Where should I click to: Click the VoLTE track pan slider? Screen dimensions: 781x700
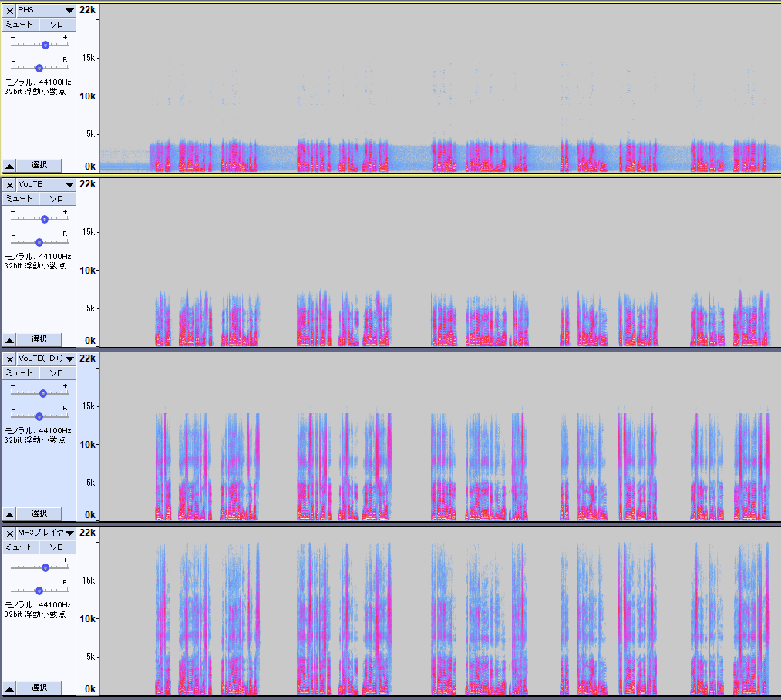pos(39,242)
